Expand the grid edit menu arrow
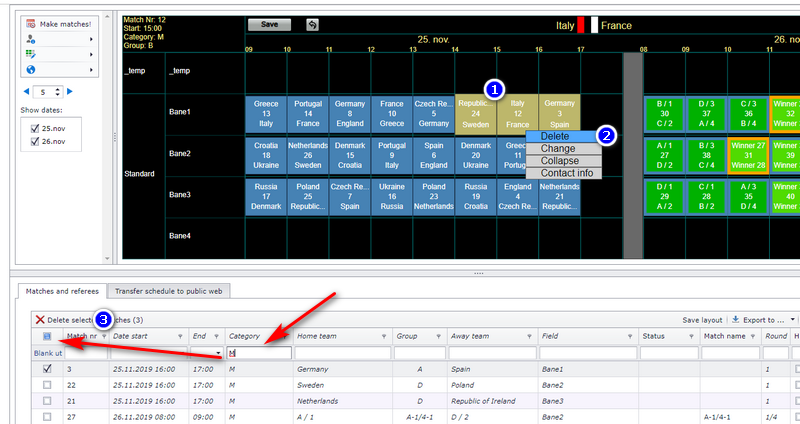The image size is (800, 424). (91, 54)
